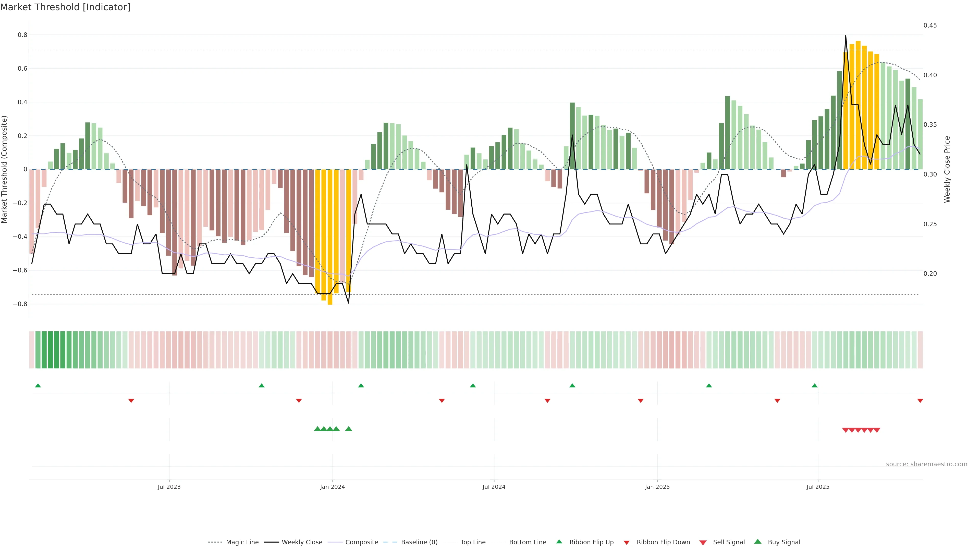Click the Jul 2025 x-axis label

click(817, 487)
